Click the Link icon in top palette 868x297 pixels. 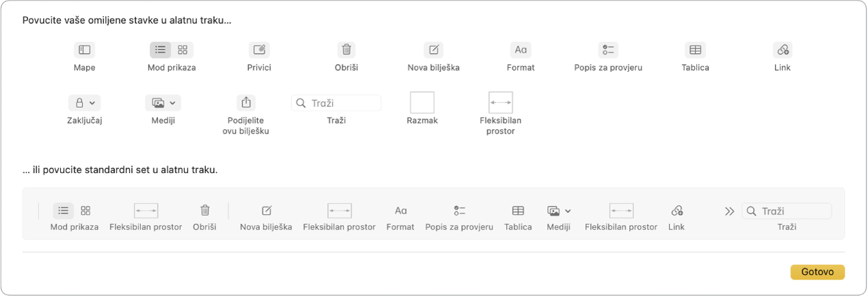tap(782, 50)
